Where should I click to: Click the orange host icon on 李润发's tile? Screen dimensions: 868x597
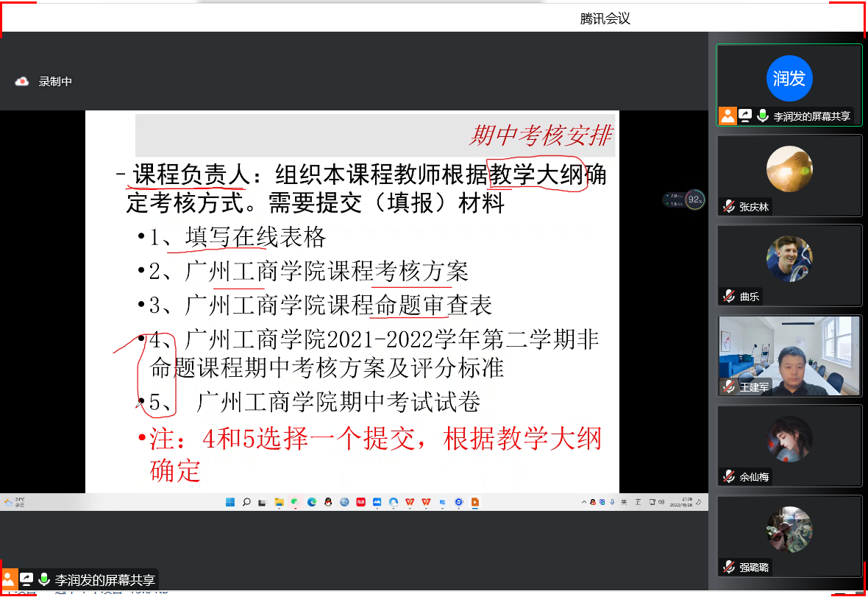pyautogui.click(x=728, y=116)
